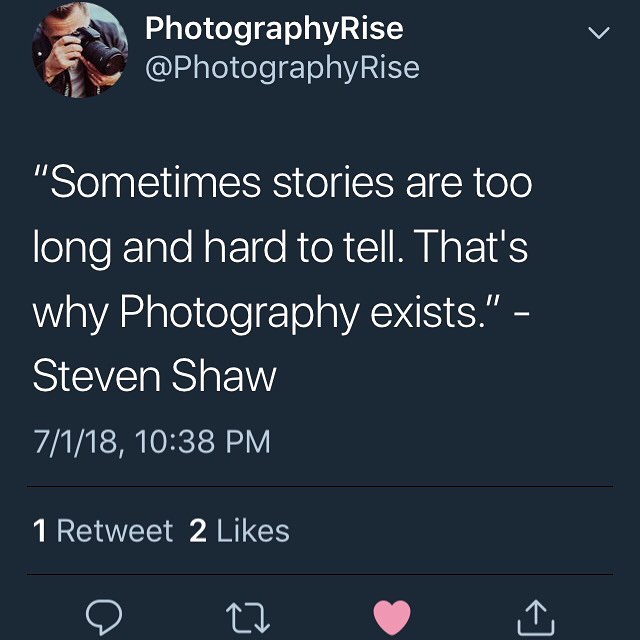The image size is (640, 640).
Task: Open the share arrow icon
Action: 536,618
